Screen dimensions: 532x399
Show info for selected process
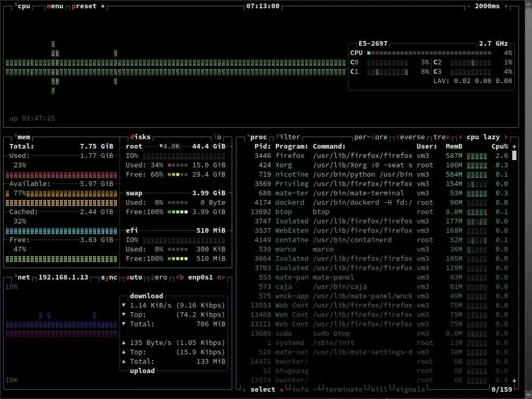coord(301,390)
